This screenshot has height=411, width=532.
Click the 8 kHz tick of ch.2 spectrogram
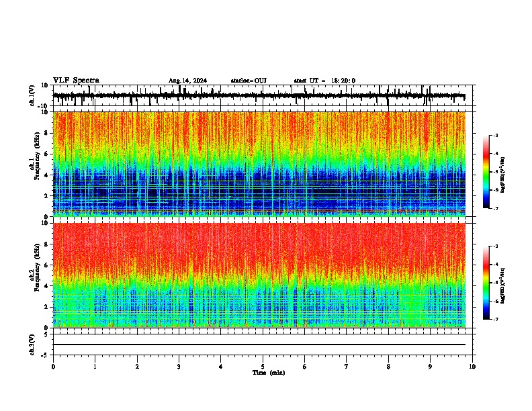coord(46,244)
